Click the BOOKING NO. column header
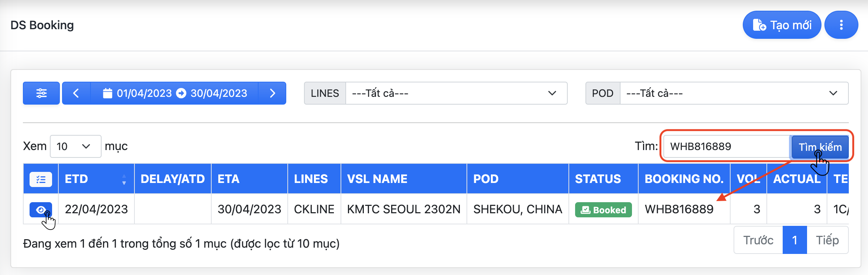This screenshot has width=868, height=275. (684, 179)
